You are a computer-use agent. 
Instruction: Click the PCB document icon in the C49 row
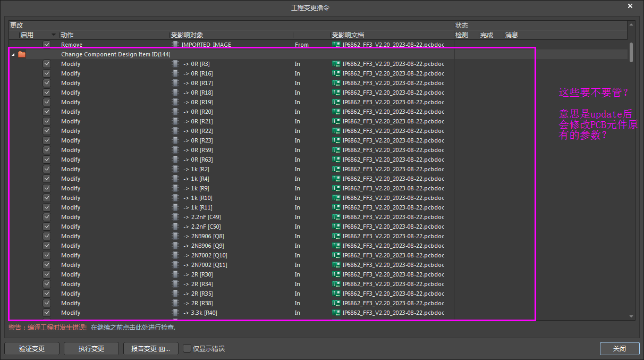[x=336, y=217]
